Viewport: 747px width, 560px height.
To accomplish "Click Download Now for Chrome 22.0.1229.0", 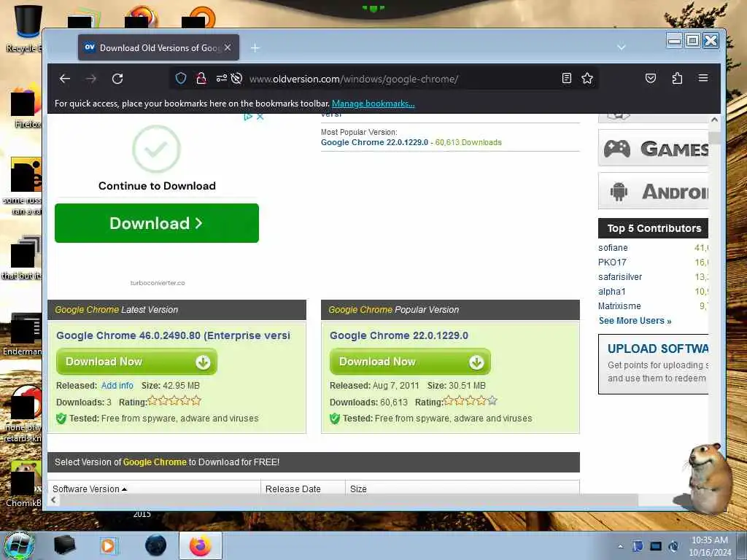I will coord(410,362).
